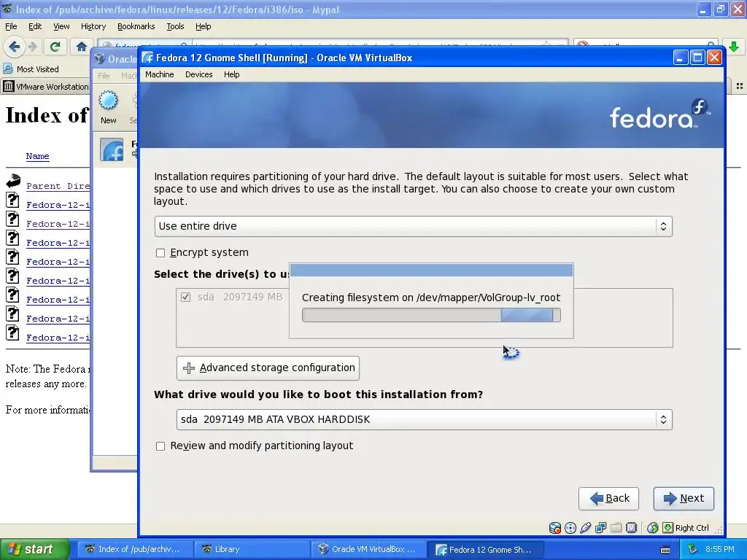Click the Right Ctrl host key label
The image size is (747, 560).
(692, 528)
